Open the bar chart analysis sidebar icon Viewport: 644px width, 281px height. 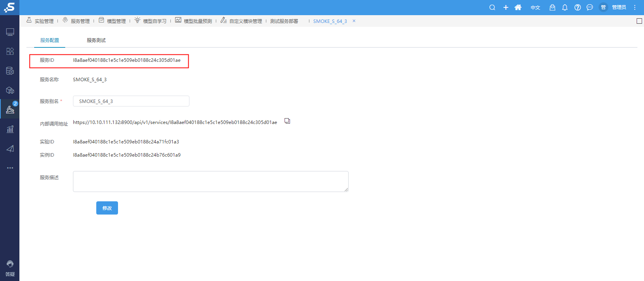click(x=10, y=129)
